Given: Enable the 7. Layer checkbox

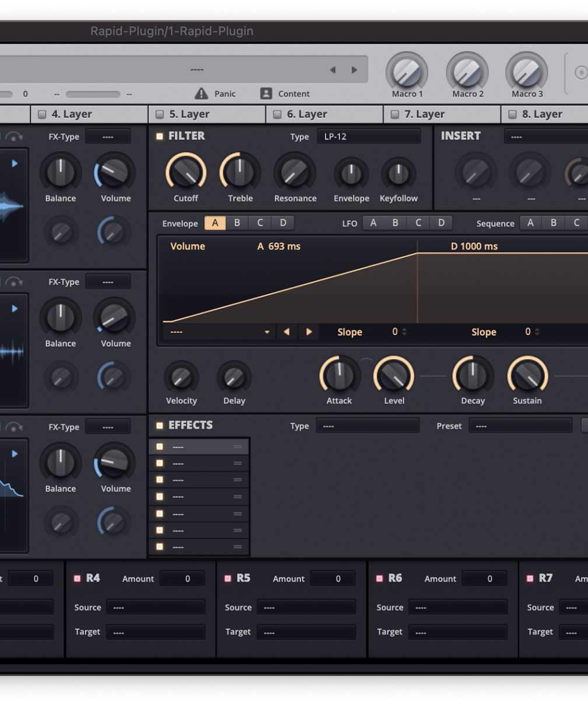Looking at the screenshot, I should 395,114.
